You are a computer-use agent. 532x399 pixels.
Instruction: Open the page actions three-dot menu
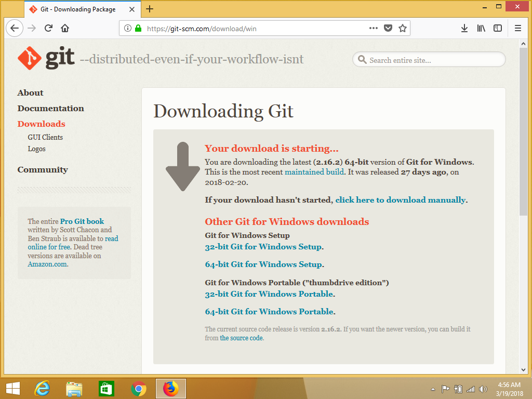(x=373, y=28)
